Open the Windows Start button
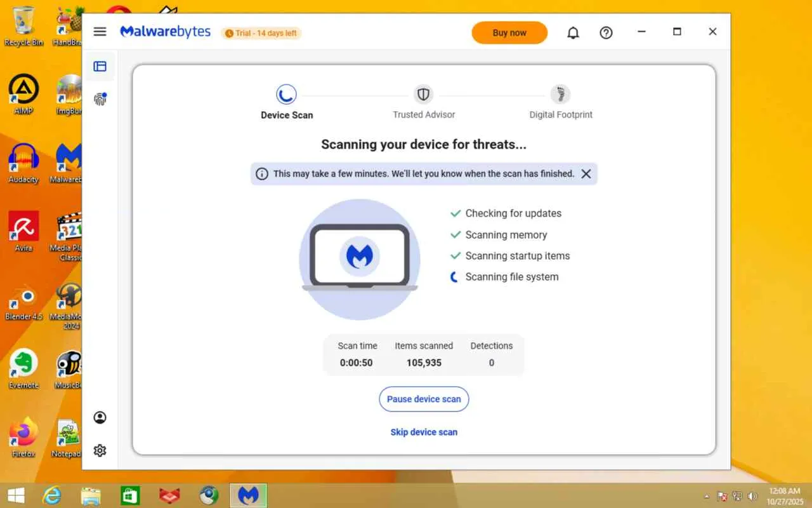Viewport: 812px width, 508px height. pos(16,495)
